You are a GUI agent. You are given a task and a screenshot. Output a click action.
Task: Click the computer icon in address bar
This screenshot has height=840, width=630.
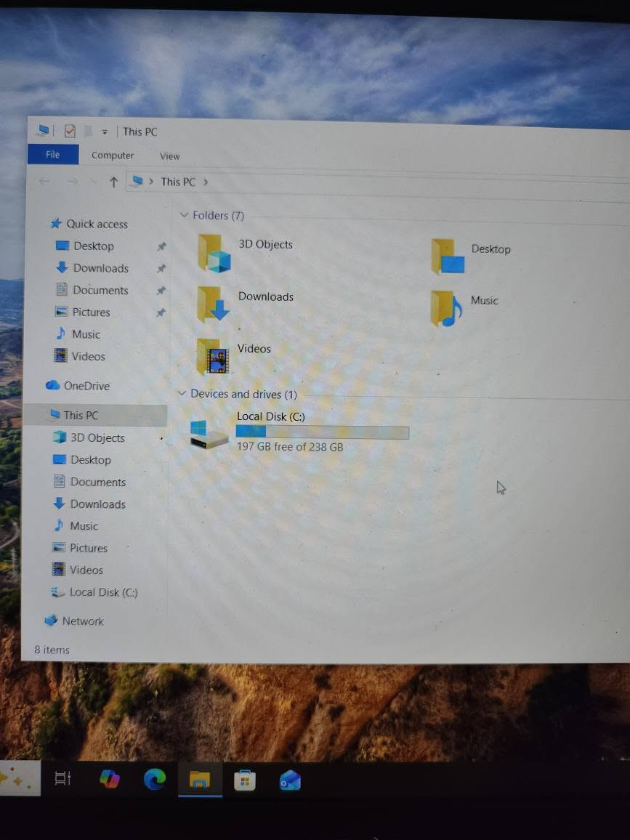138,181
